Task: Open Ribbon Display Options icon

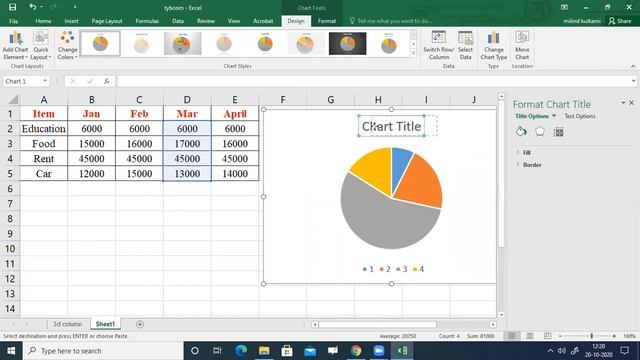Action: [x=564, y=7]
